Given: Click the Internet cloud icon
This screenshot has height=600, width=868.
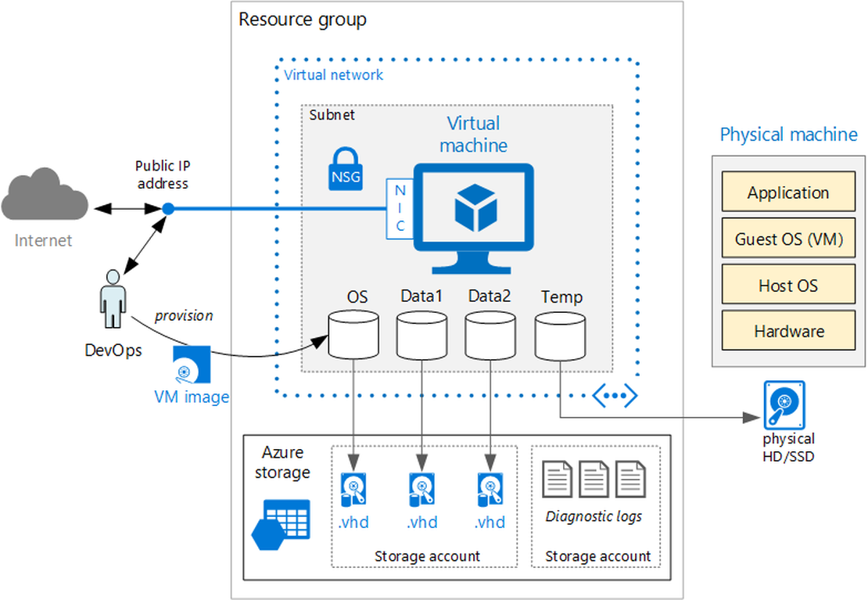Looking at the screenshot, I should [43, 199].
